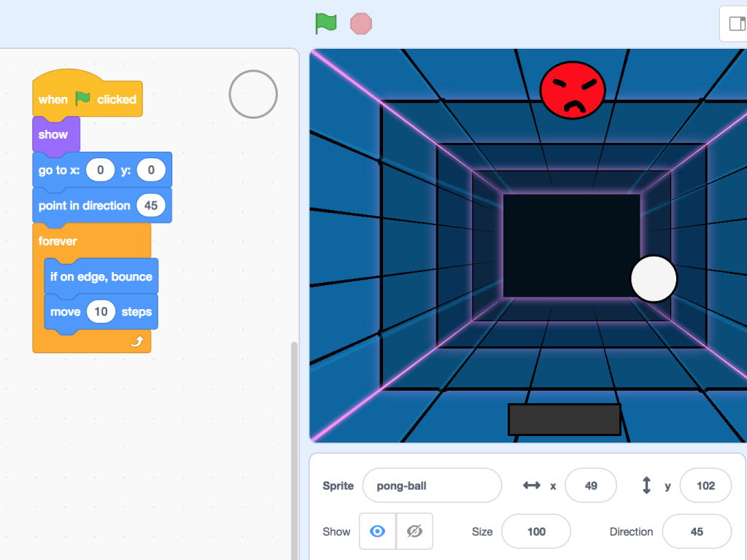The width and height of the screenshot is (747, 560).
Task: Select the 'when flag clicked' hat block
Action: click(x=88, y=94)
